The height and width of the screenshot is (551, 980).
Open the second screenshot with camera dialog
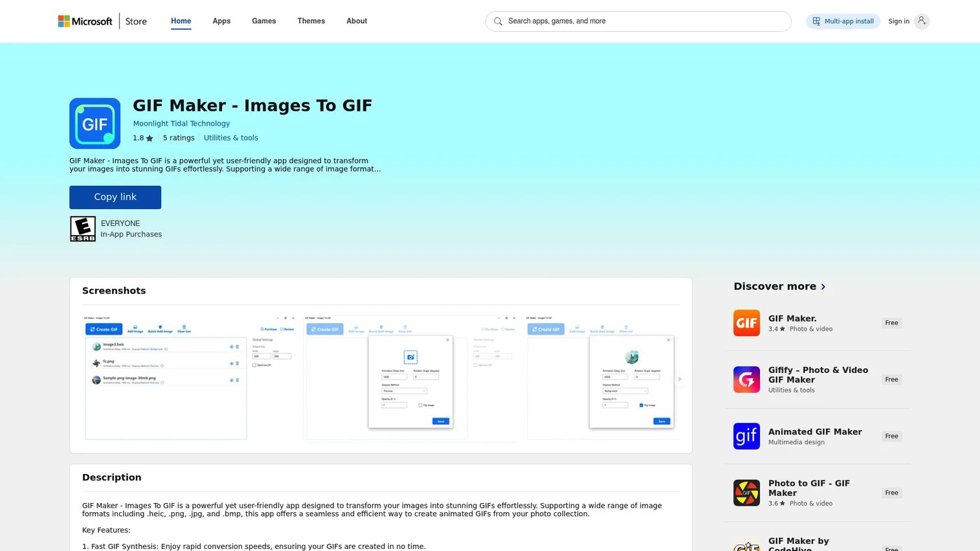pos(410,378)
